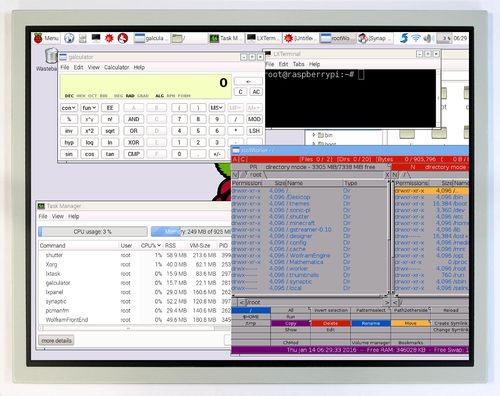
Task: Open the Bluetooth tray icon
Action: tap(404, 38)
